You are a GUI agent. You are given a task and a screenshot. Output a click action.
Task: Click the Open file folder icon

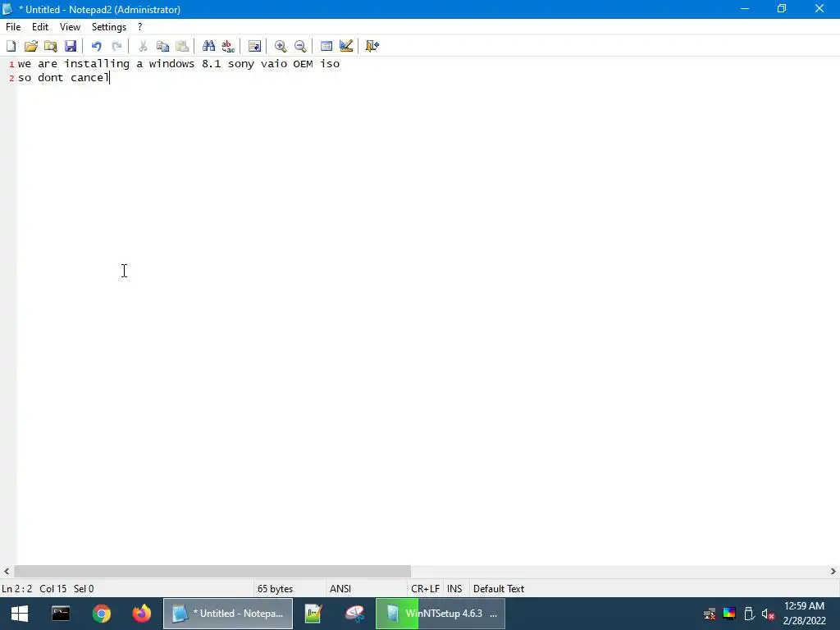pyautogui.click(x=31, y=46)
